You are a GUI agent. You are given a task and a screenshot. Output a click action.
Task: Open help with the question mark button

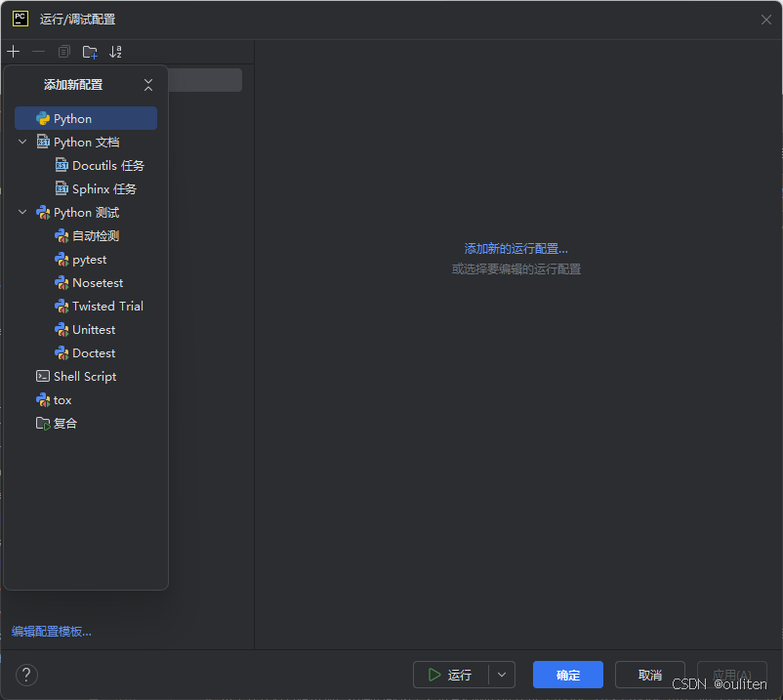(x=26, y=675)
